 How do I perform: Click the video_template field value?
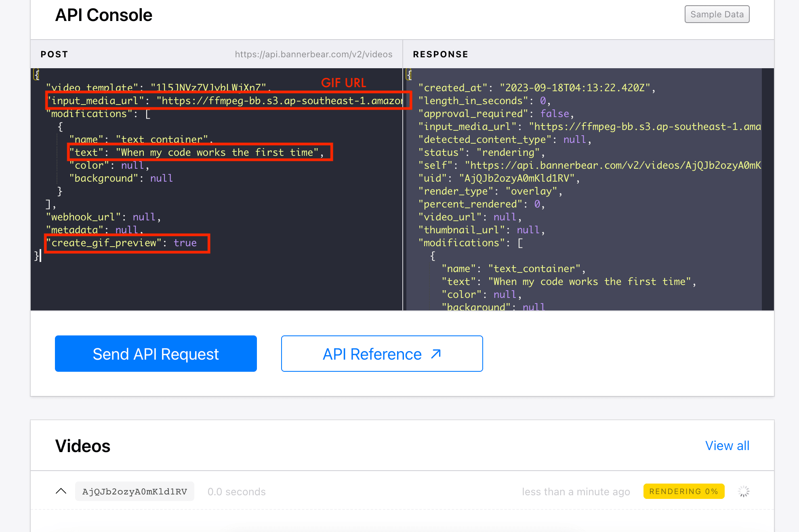[x=210, y=87]
